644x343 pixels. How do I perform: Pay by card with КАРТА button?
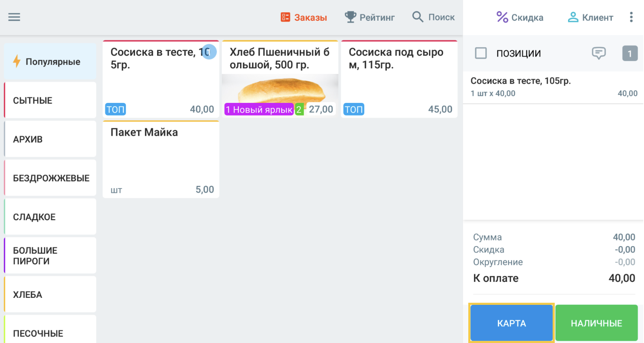coord(511,323)
